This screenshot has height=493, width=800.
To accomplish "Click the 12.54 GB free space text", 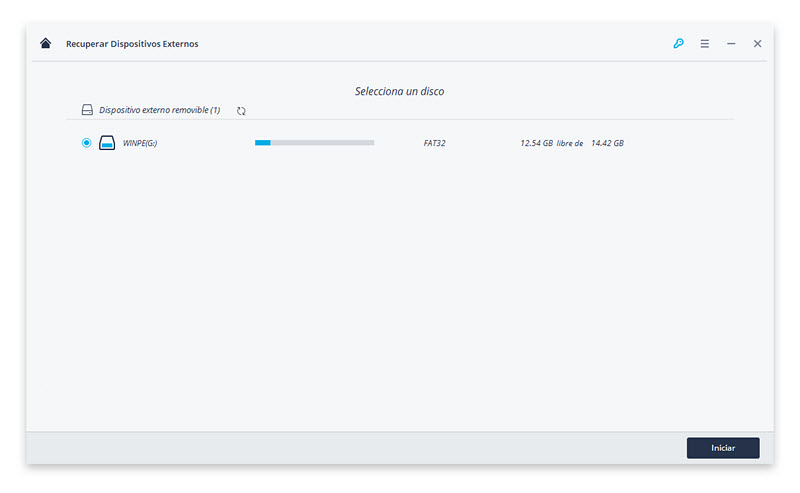I will [x=536, y=143].
